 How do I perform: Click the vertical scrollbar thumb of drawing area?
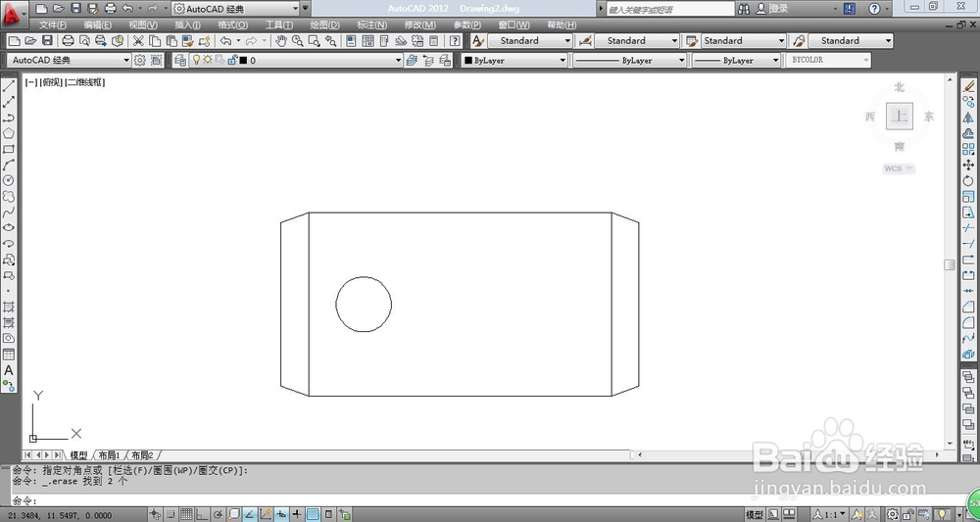[x=950, y=264]
